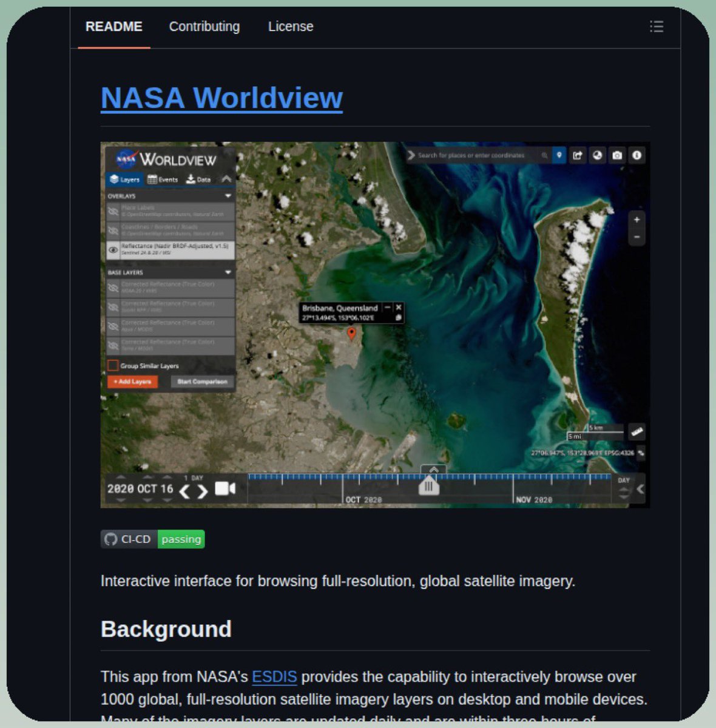Click the orange Add Layers button

[132, 382]
